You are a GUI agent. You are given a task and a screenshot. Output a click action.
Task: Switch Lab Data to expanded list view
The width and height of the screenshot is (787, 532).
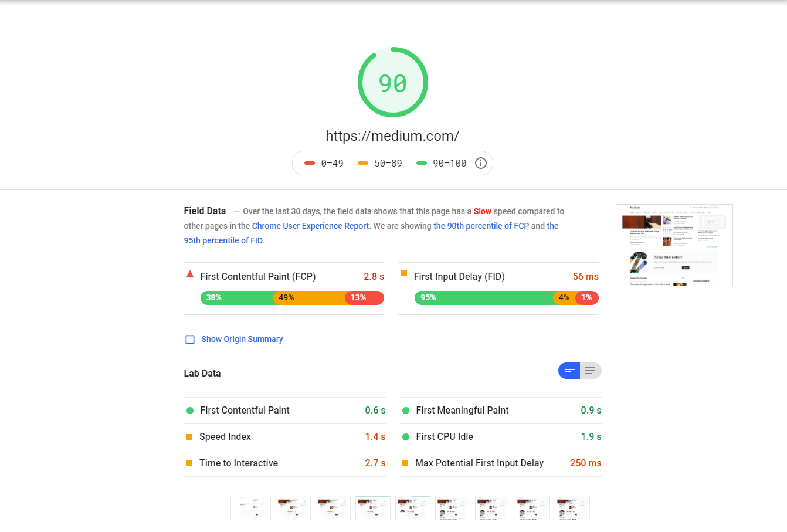tap(591, 371)
